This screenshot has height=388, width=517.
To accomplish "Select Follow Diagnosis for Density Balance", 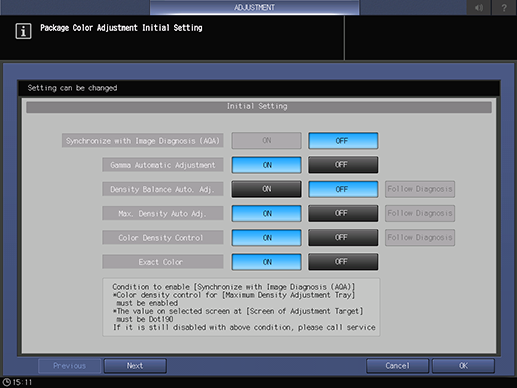I will point(420,189).
